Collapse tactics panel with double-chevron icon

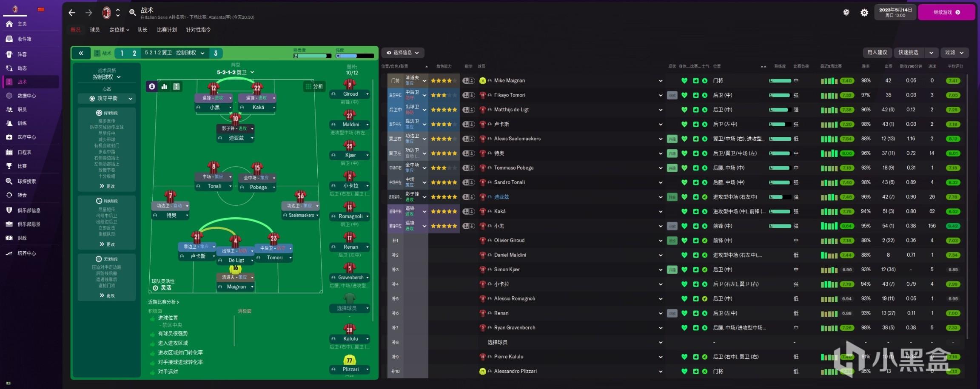click(81, 53)
